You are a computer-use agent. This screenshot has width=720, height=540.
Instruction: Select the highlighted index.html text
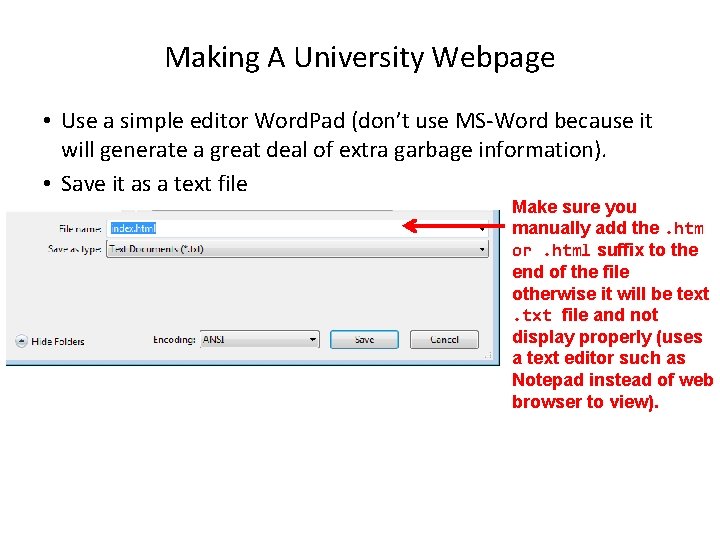(133, 228)
